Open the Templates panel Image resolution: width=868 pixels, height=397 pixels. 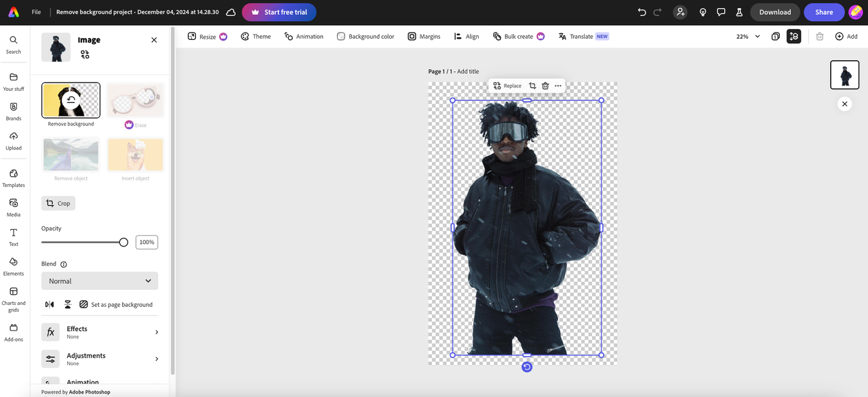pos(14,177)
